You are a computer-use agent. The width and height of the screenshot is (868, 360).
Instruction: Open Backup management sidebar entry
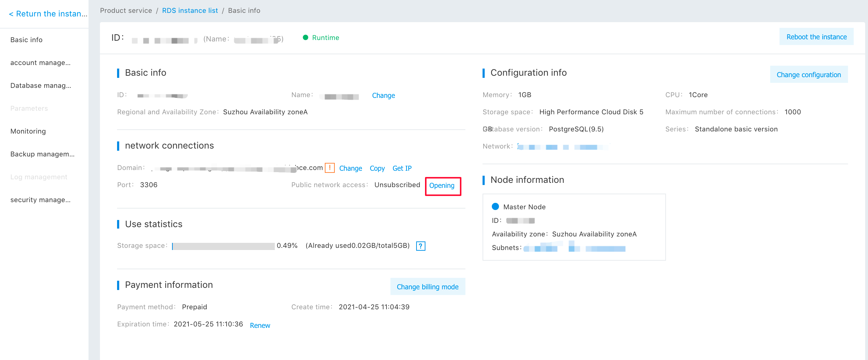pyautogui.click(x=42, y=154)
